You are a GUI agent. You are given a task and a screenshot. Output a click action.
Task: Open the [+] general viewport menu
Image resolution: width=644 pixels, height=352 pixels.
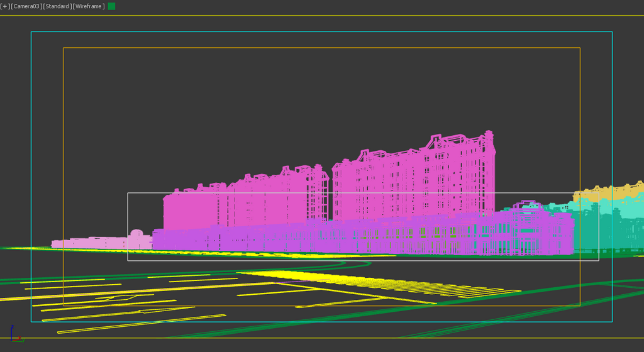tap(5, 6)
